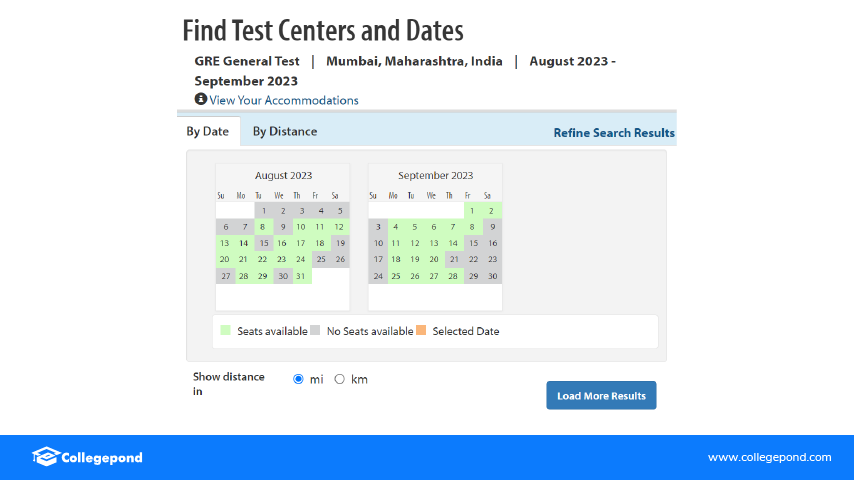Select the km distance radio button
This screenshot has width=854, height=480.
(x=340, y=379)
